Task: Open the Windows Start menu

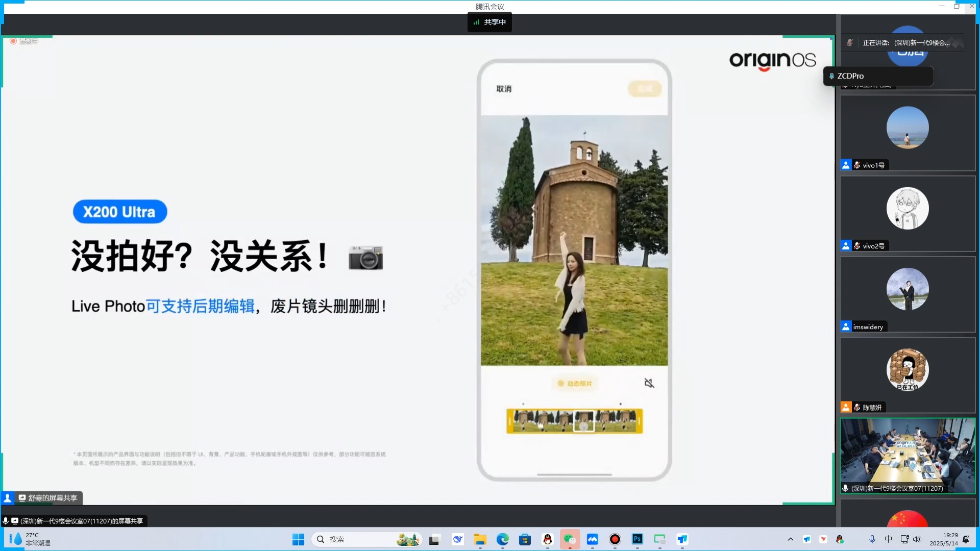Action: 298,539
